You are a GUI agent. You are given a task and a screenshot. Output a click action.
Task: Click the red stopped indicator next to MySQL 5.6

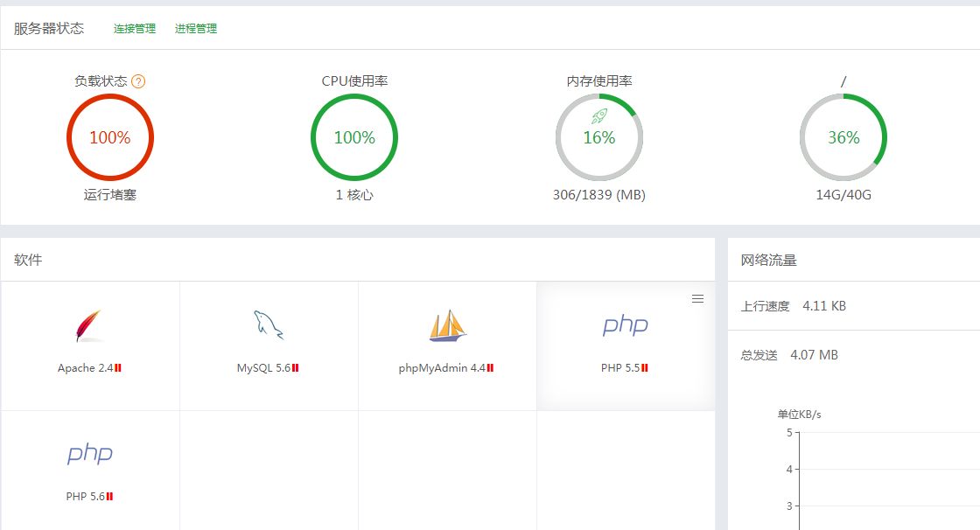(296, 368)
